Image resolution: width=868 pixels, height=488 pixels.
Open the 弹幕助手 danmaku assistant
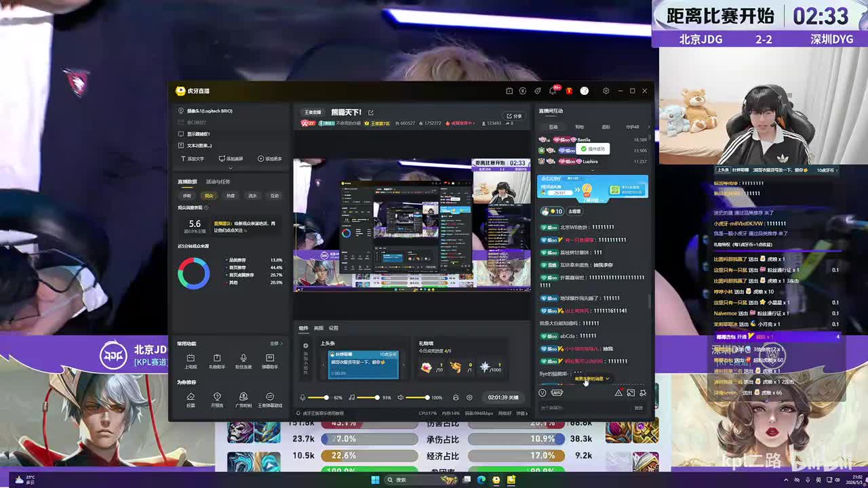tap(270, 361)
